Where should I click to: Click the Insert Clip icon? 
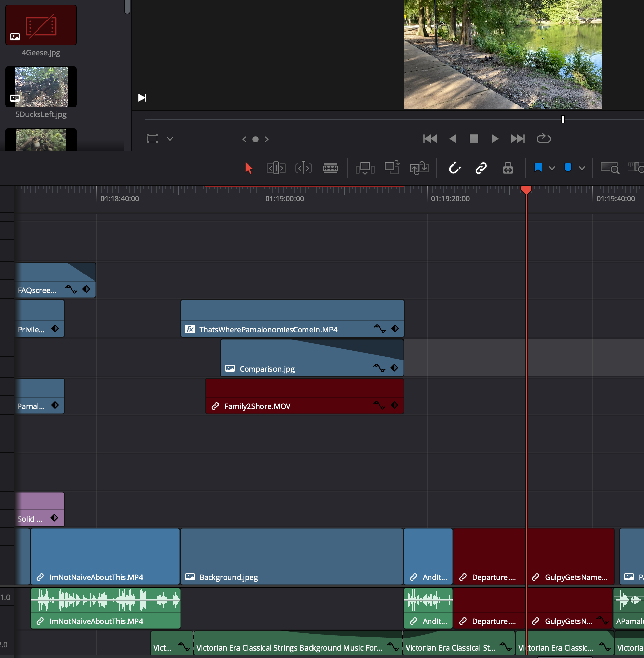coord(365,168)
